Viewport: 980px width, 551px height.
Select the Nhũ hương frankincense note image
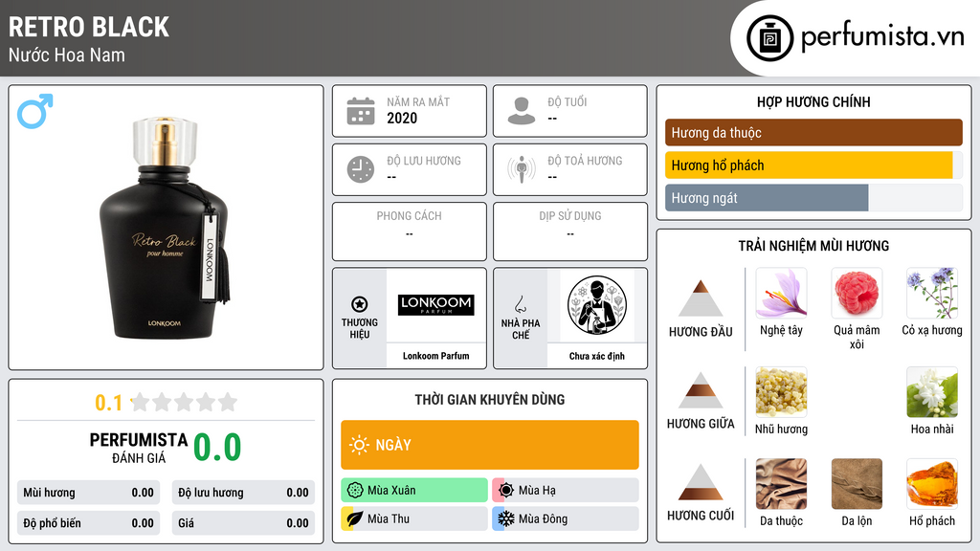[x=781, y=391]
